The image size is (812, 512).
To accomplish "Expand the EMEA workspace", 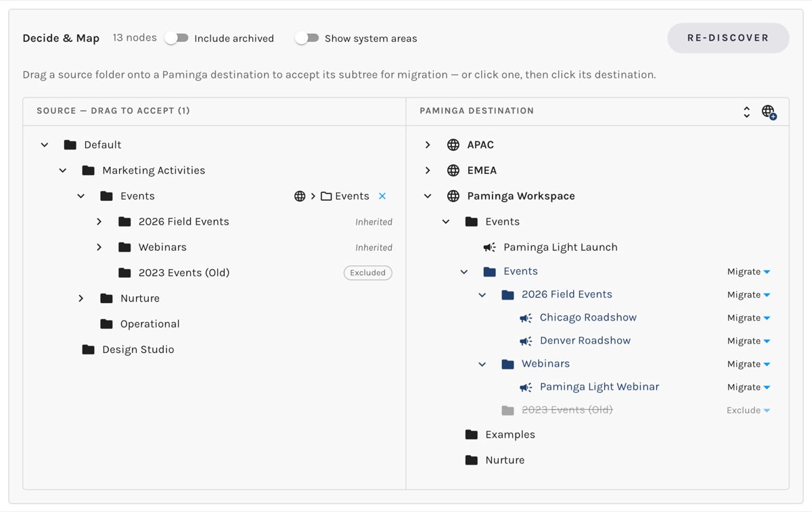I will tap(428, 170).
